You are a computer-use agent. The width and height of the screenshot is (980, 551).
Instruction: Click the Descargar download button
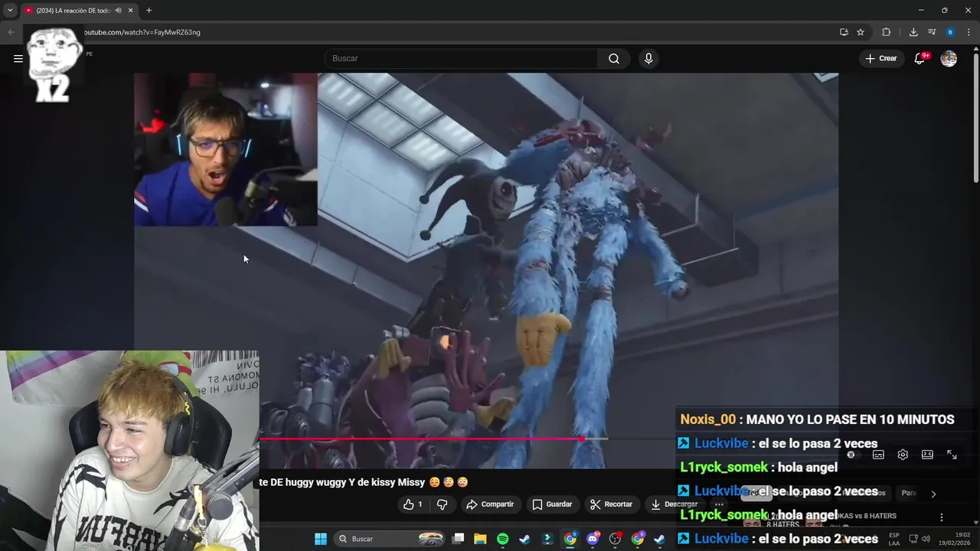click(674, 504)
